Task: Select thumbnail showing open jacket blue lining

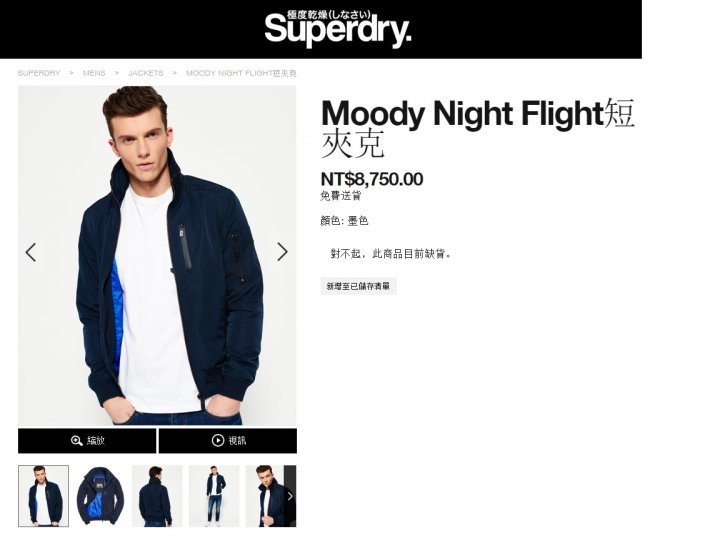Action: (100, 496)
